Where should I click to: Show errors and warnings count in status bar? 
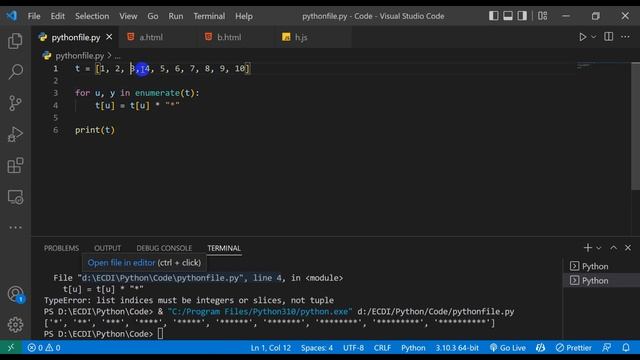pos(44,348)
